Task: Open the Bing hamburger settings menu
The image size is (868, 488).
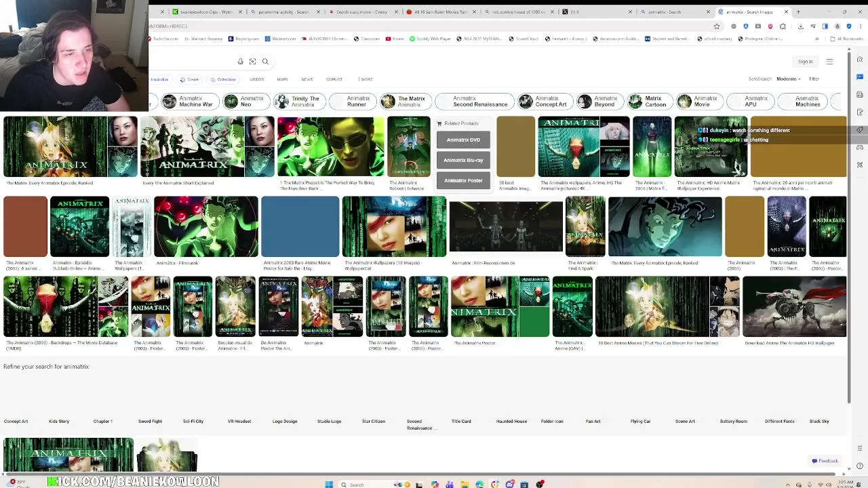Action: [829, 62]
